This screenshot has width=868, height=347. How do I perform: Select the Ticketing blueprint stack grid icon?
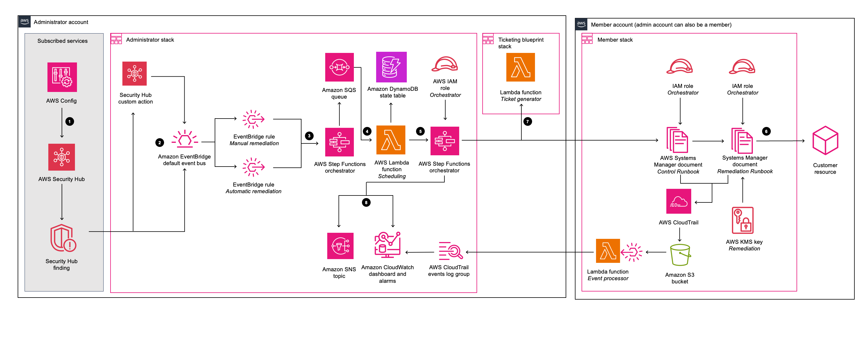coord(488,39)
